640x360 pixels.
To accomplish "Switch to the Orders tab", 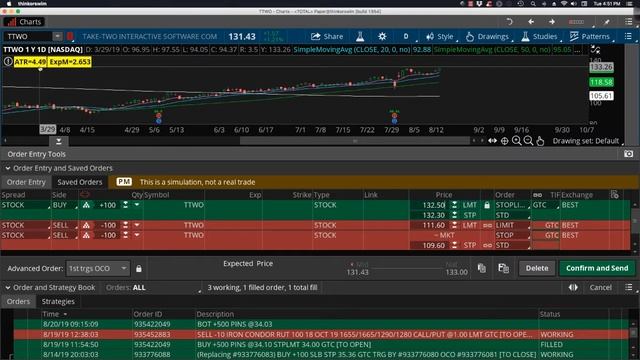I will coord(18,302).
